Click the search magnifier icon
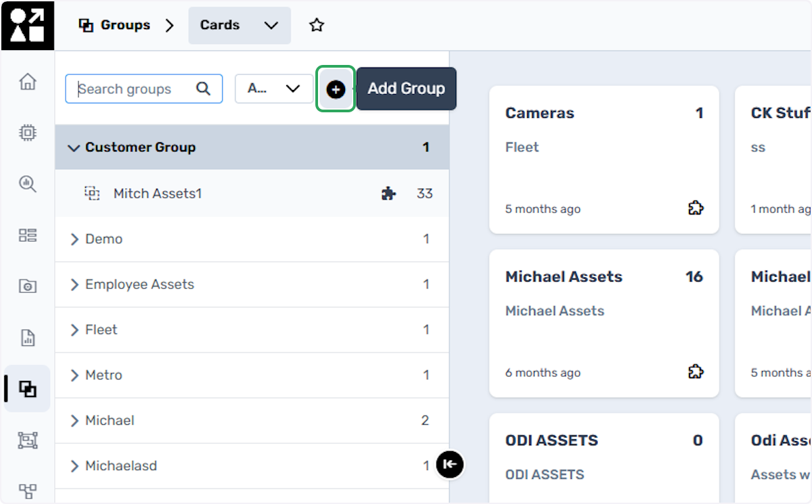812x504 pixels. point(203,89)
